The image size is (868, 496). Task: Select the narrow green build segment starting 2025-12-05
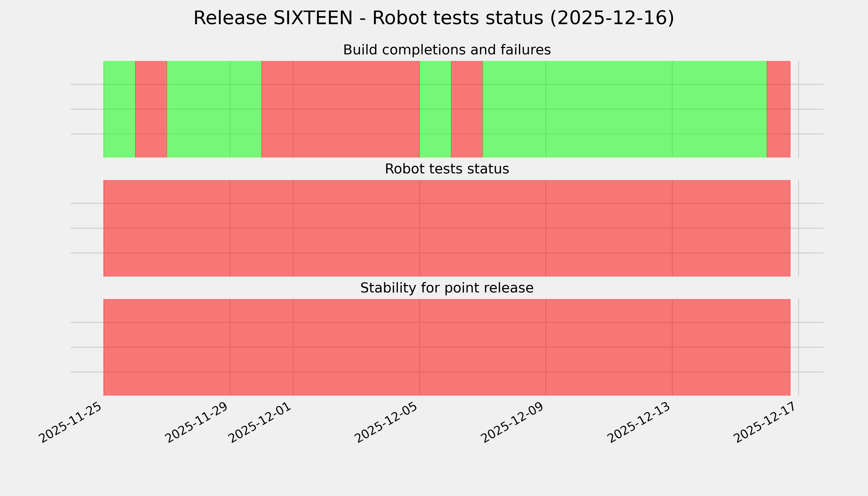(x=435, y=109)
